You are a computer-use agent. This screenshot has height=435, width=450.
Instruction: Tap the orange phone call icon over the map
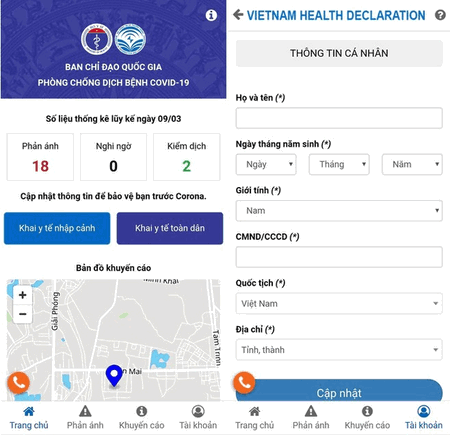pos(19,383)
